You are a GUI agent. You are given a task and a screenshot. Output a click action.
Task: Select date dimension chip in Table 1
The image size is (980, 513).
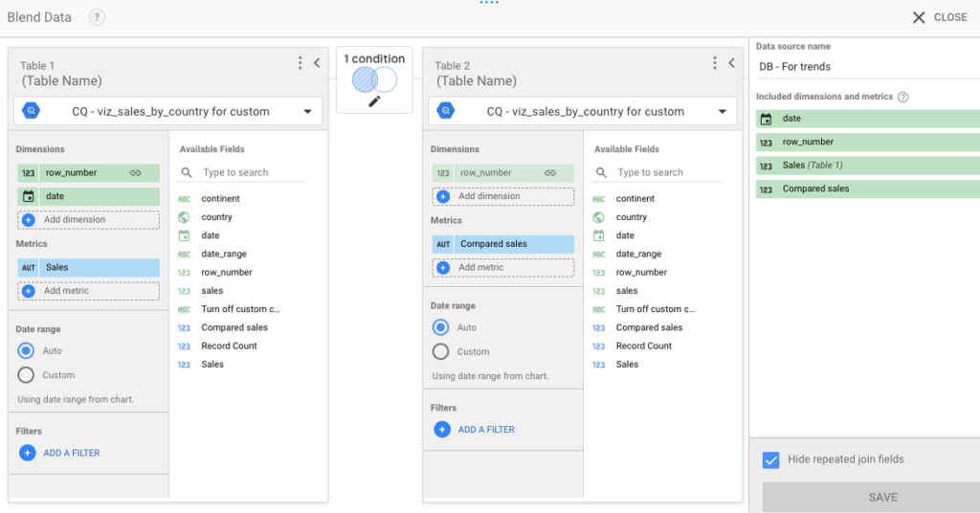pos(89,196)
